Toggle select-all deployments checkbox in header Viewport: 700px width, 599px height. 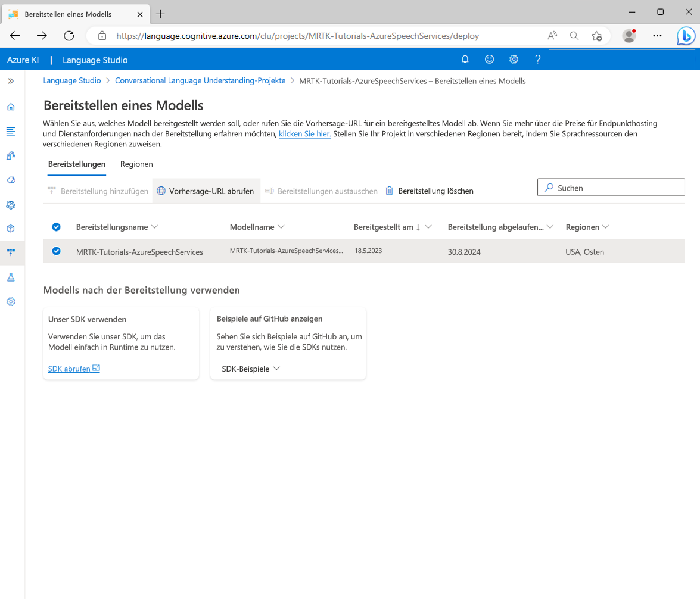56,227
